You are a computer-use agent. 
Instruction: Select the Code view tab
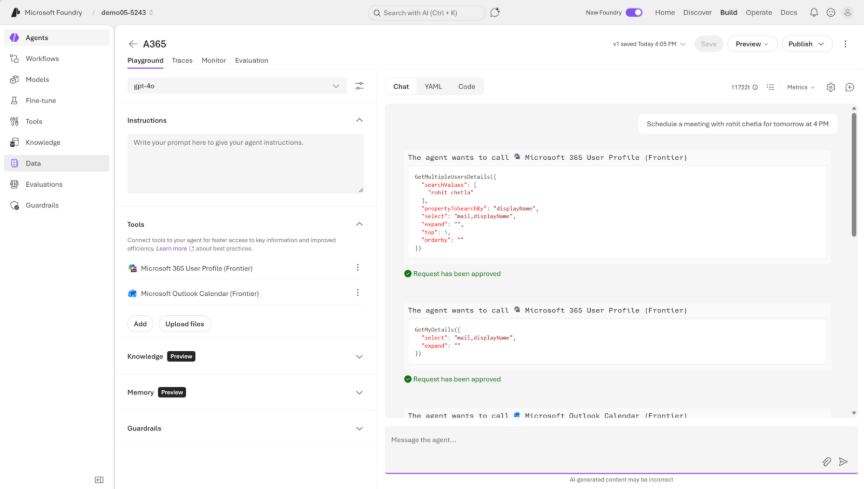tap(467, 87)
